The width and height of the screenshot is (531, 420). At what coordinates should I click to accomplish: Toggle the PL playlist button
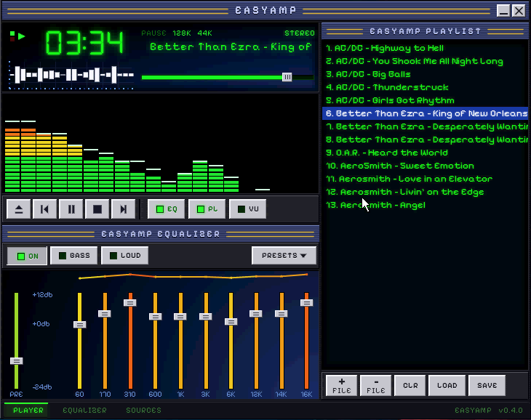[x=207, y=209]
